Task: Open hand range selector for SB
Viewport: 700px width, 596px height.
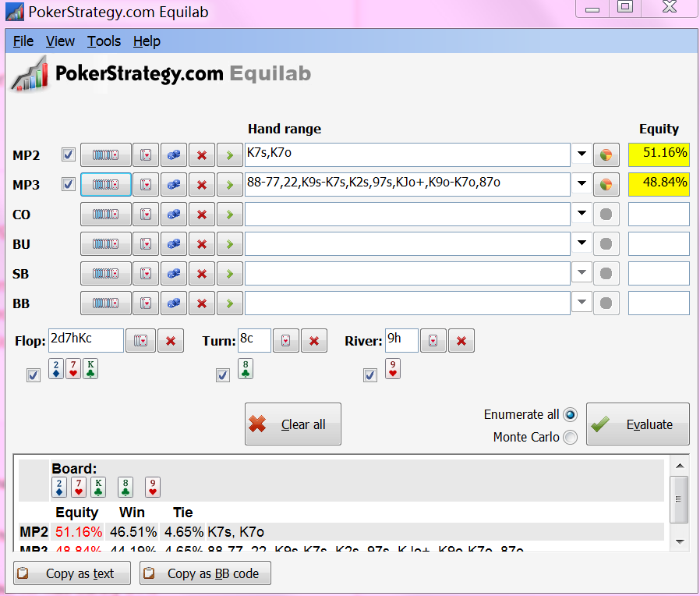Action: pyautogui.click(x=106, y=274)
